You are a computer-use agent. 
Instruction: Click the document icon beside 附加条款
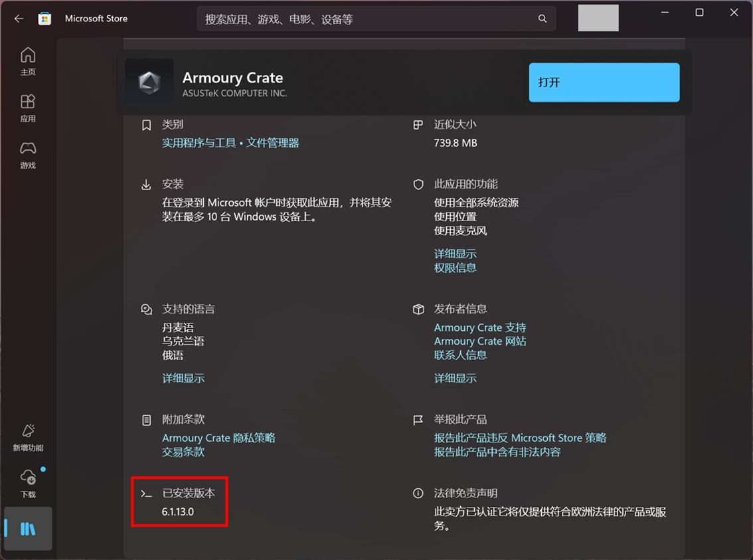click(x=147, y=420)
